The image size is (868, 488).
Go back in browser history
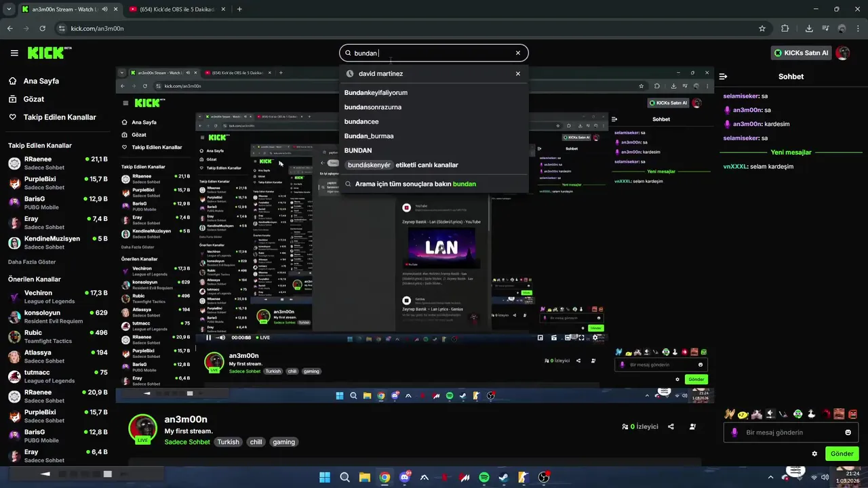[9, 28]
